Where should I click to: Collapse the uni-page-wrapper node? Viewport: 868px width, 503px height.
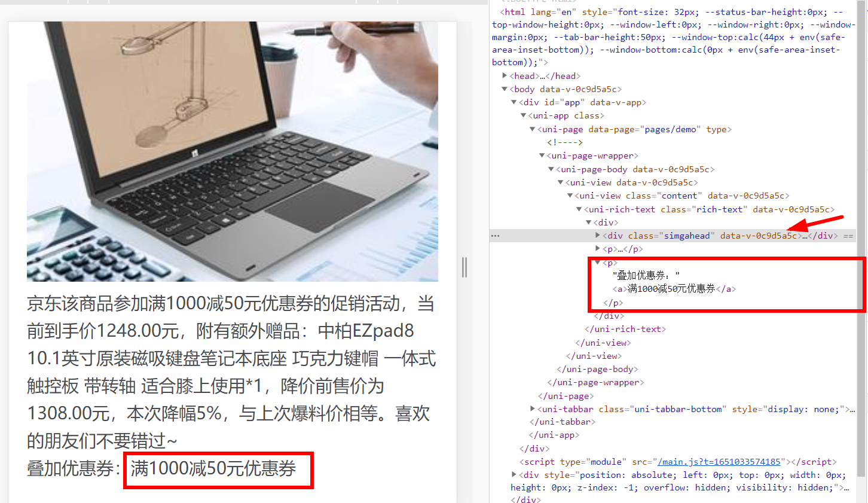542,156
